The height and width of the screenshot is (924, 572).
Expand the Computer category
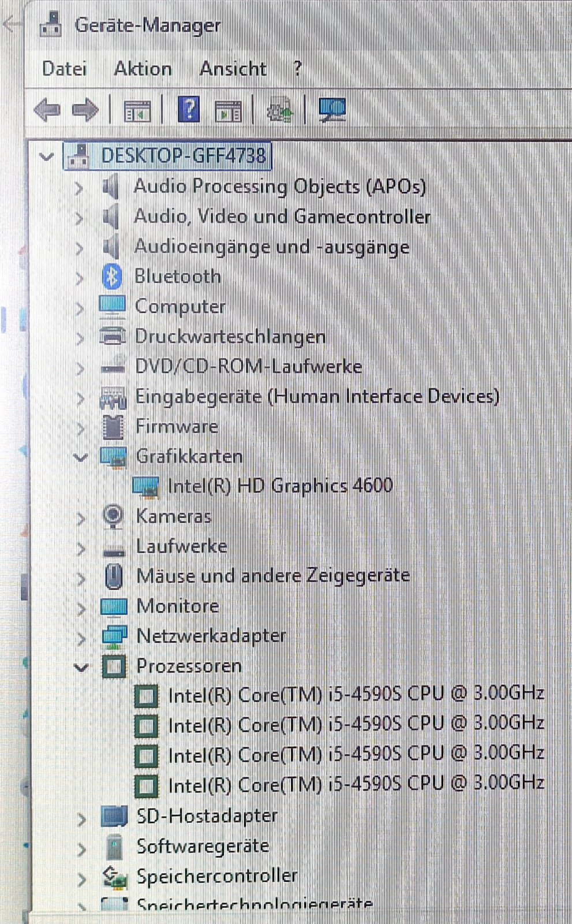(x=79, y=308)
